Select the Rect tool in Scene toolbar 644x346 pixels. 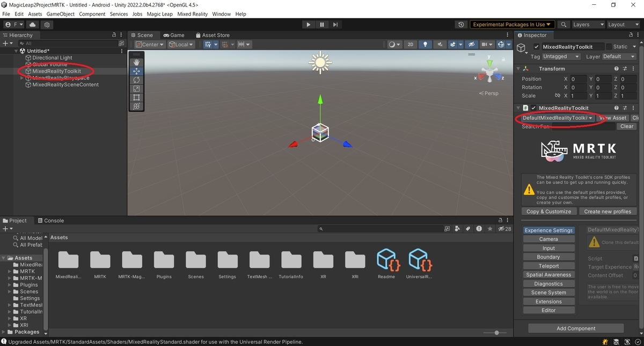tap(136, 97)
